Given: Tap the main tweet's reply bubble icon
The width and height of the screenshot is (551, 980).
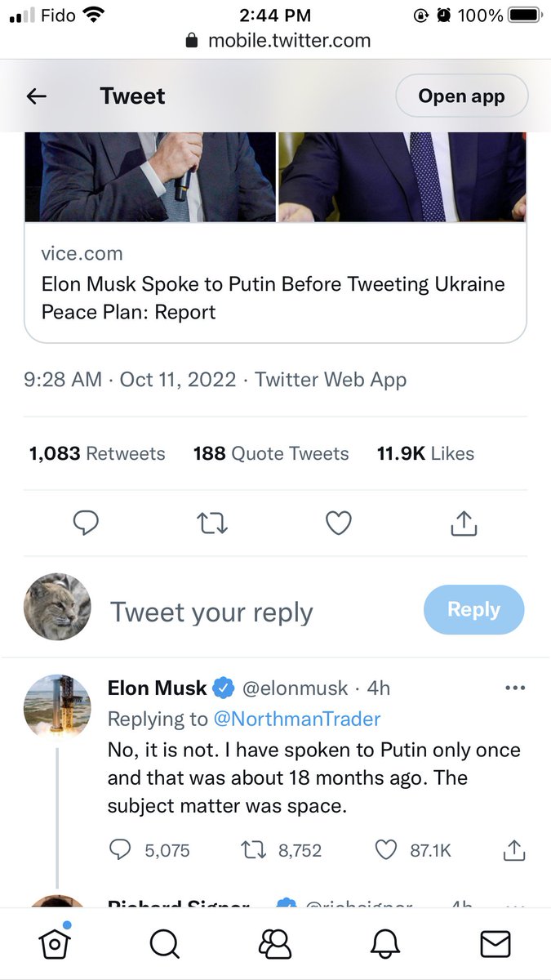Looking at the screenshot, I should click(x=86, y=523).
